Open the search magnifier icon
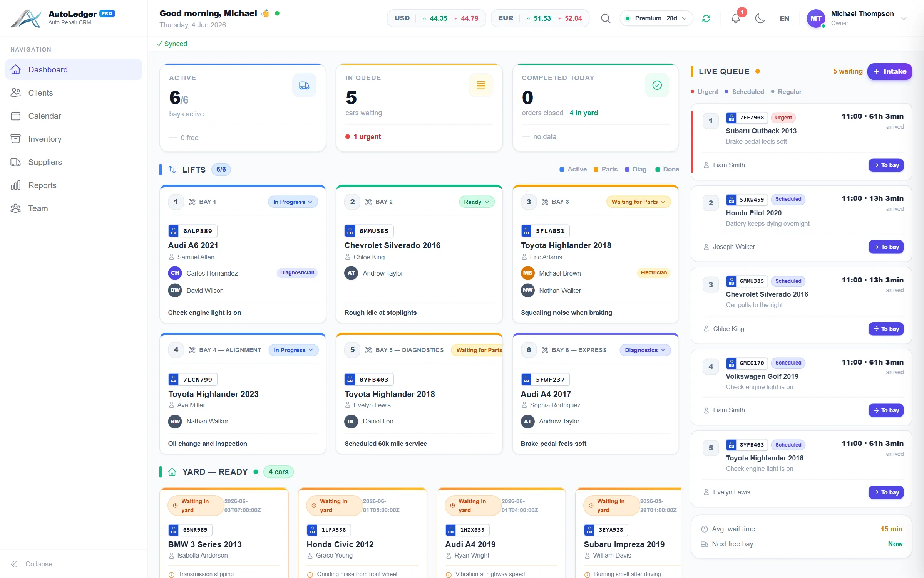The image size is (924, 578). click(606, 18)
